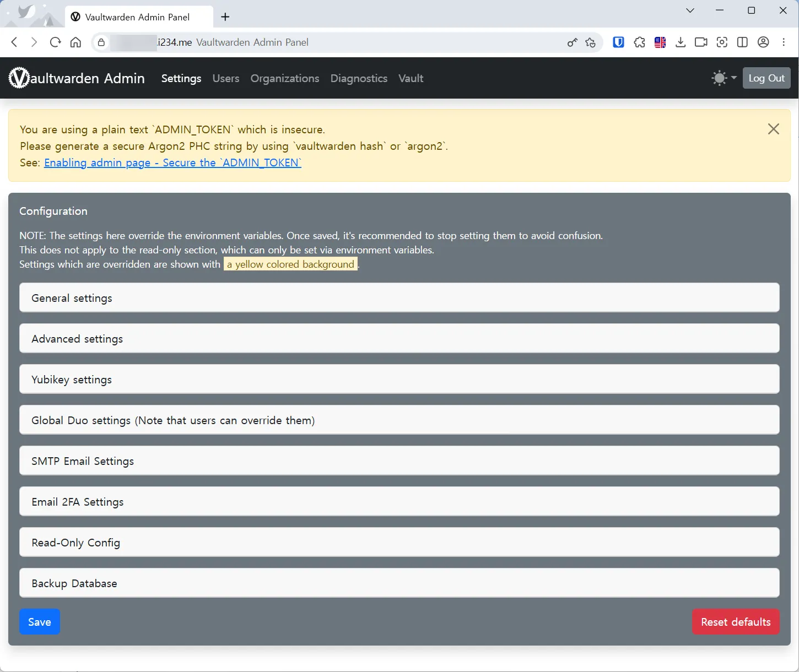This screenshot has width=799, height=672.
Task: Open the Bitwarden extension icon
Action: pyautogui.click(x=618, y=42)
